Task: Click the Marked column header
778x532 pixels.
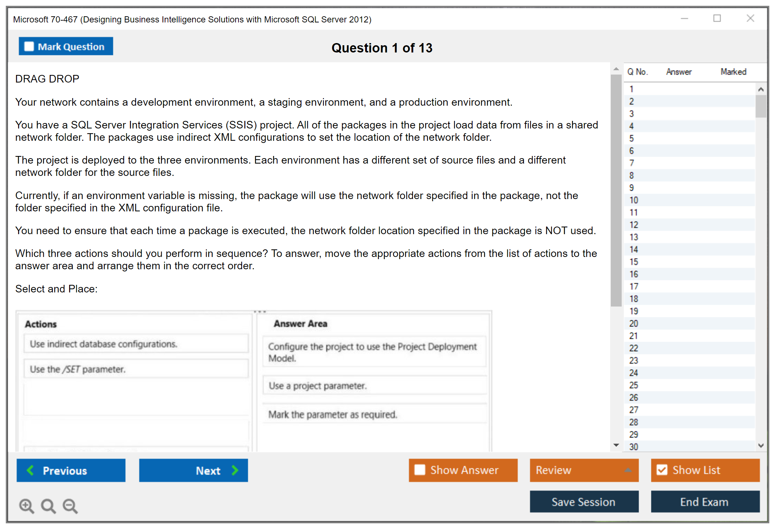Action: pyautogui.click(x=733, y=72)
